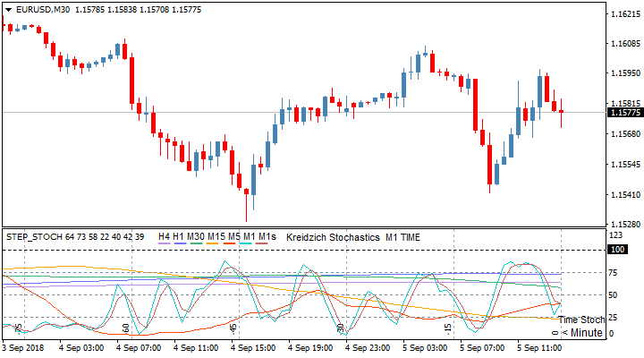Click the highlighted 100 level label
The image size is (644, 358).
pos(618,250)
